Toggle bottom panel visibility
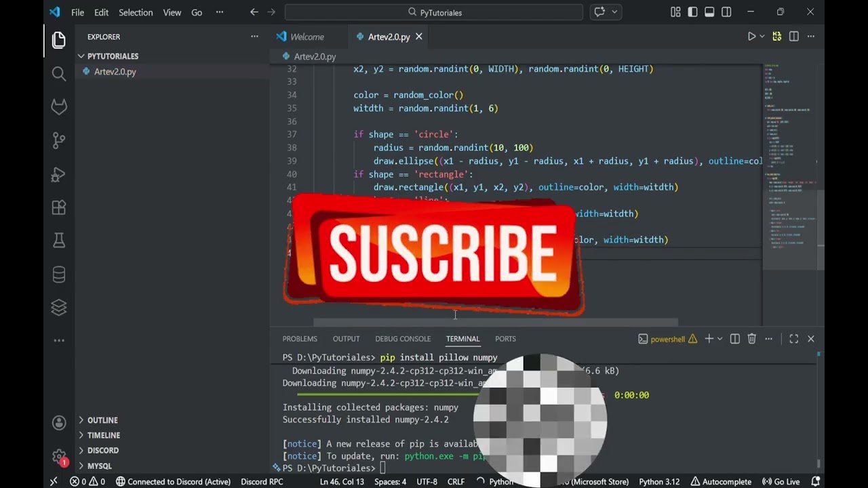Viewport: 868px width, 488px height. pyautogui.click(x=709, y=12)
